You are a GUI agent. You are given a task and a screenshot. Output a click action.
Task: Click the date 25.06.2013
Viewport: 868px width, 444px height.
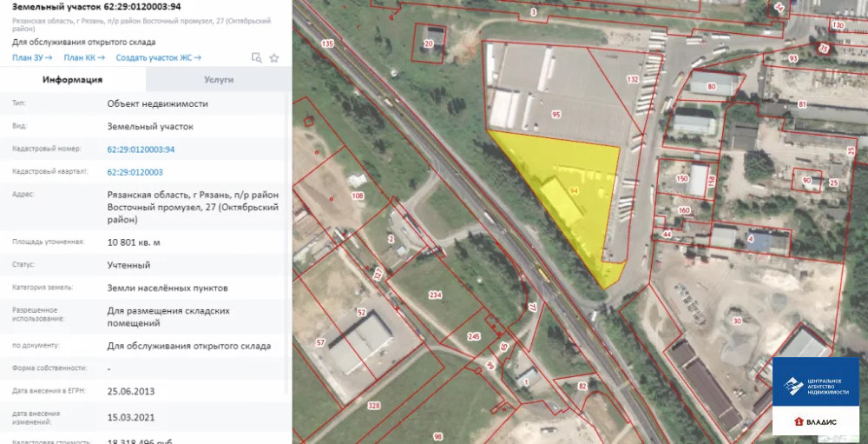pyautogui.click(x=131, y=391)
